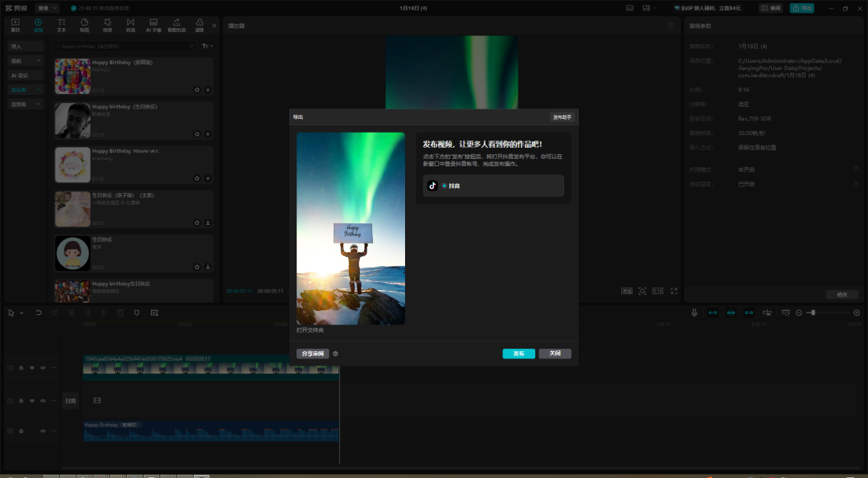
Task: Click the help icon beside 分享审阅
Action: (x=335, y=353)
